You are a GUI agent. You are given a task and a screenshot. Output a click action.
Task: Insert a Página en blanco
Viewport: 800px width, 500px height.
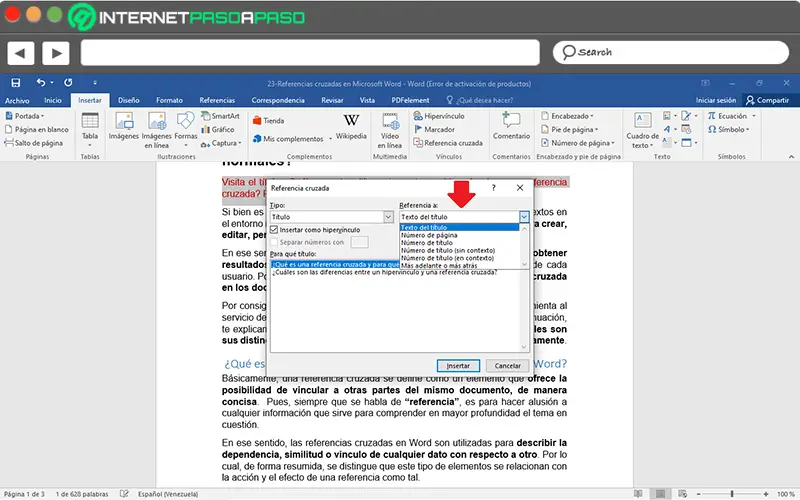[x=36, y=130]
